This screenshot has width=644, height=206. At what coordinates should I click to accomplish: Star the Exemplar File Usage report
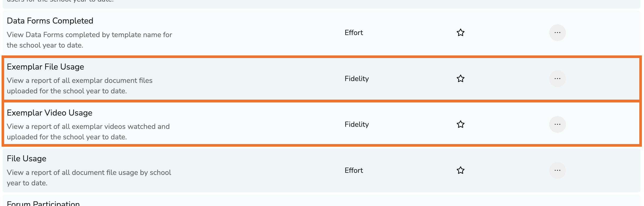pos(460,79)
